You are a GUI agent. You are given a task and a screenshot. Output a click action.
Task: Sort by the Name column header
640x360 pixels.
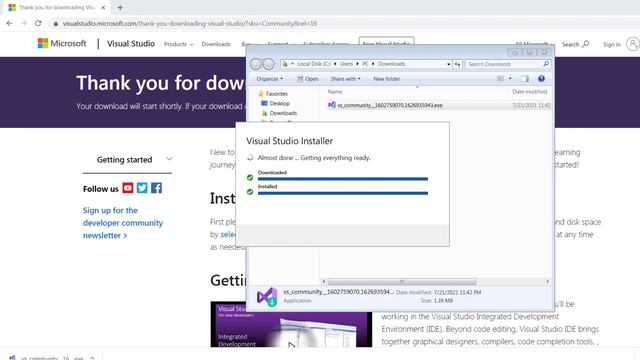(335, 92)
